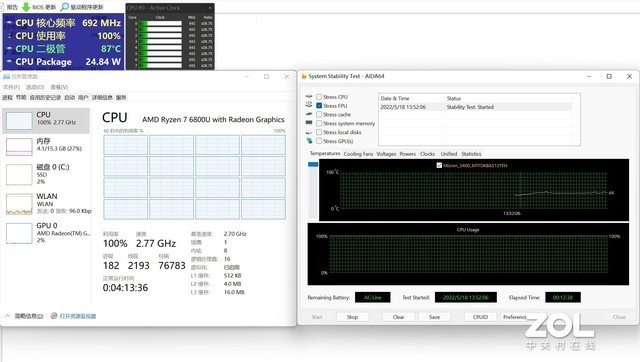Click the CPU 核心频率 692 MHz readout

click(x=64, y=23)
